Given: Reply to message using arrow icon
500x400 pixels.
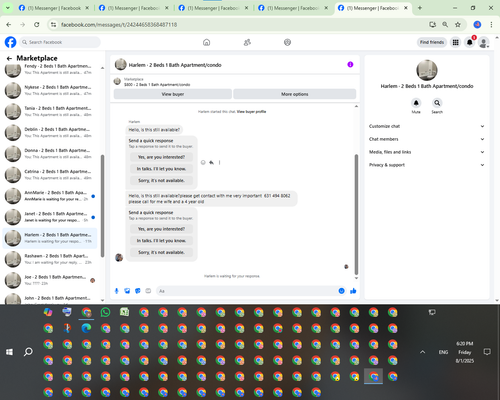Looking at the screenshot, I should point(211,162).
